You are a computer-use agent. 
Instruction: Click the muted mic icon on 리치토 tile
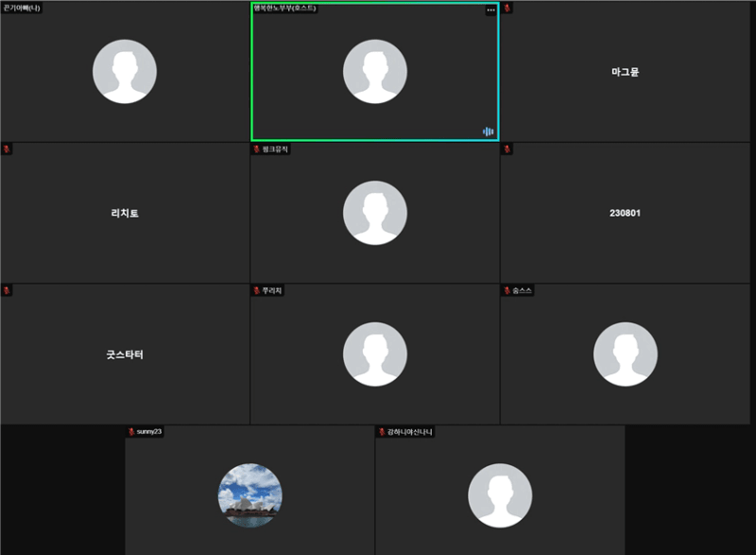7,149
